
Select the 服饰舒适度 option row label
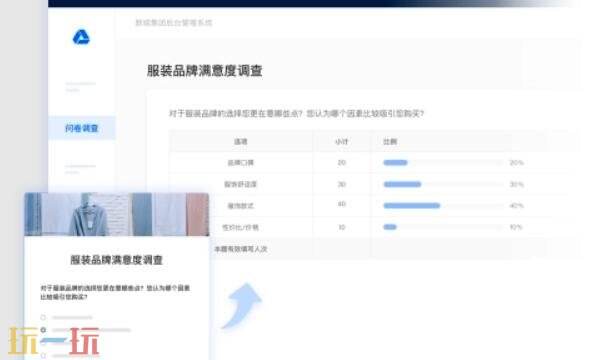coord(241,184)
